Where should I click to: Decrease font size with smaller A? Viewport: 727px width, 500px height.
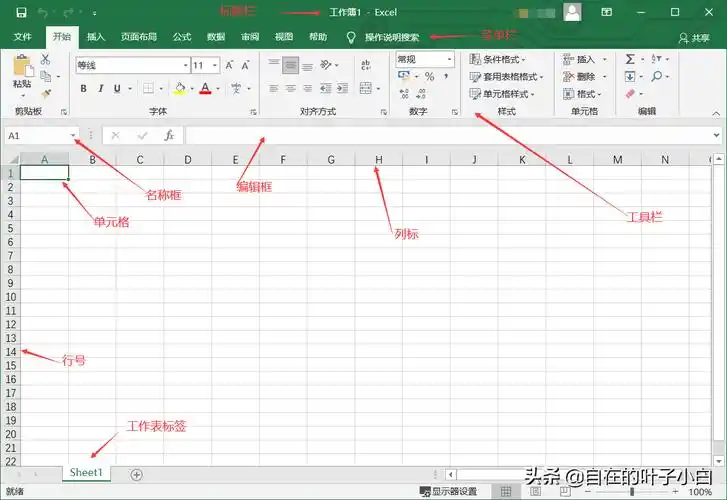pyautogui.click(x=245, y=65)
